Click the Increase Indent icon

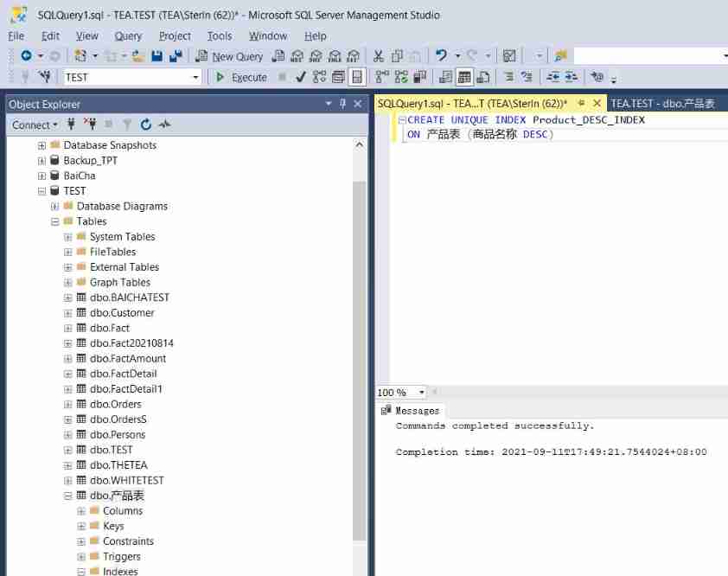pos(571,77)
